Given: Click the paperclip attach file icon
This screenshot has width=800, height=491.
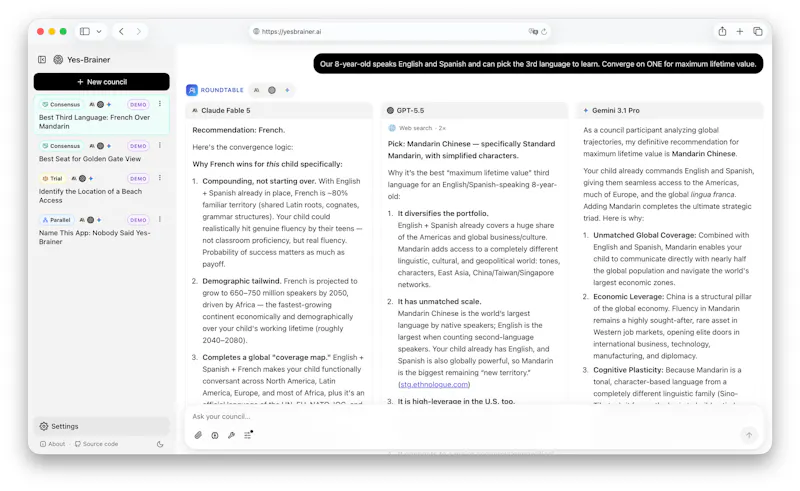Looking at the screenshot, I should pos(198,435).
